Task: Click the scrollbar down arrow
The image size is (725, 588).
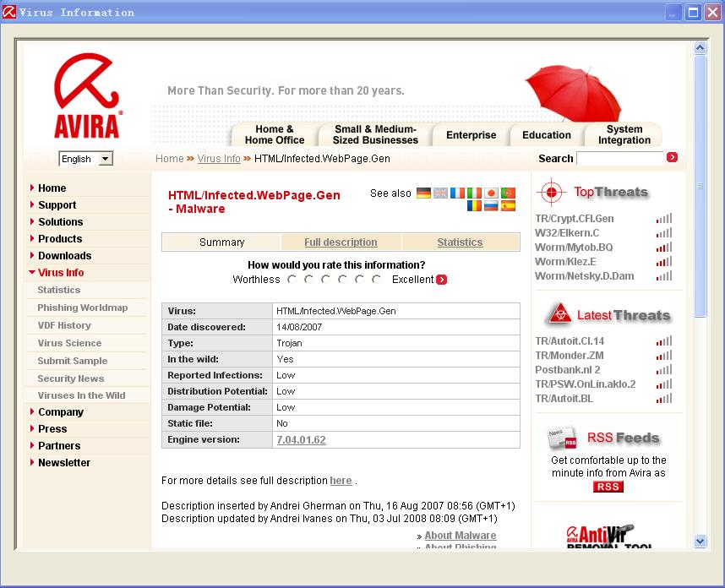Action: coord(700,541)
